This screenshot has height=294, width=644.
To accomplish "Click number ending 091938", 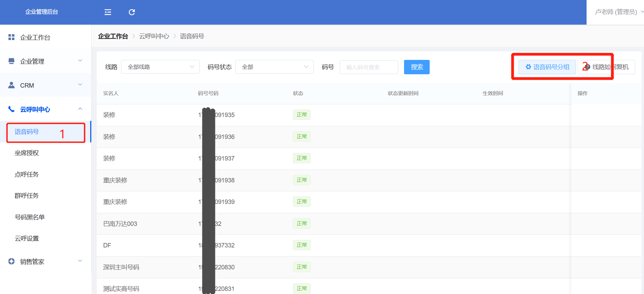I will click(x=216, y=180).
